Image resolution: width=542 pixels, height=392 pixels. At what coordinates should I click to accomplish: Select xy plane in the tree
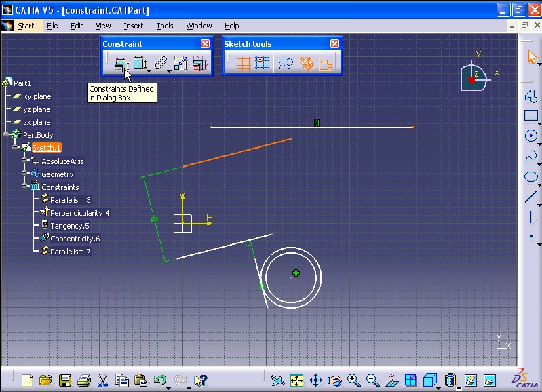pyautogui.click(x=37, y=96)
